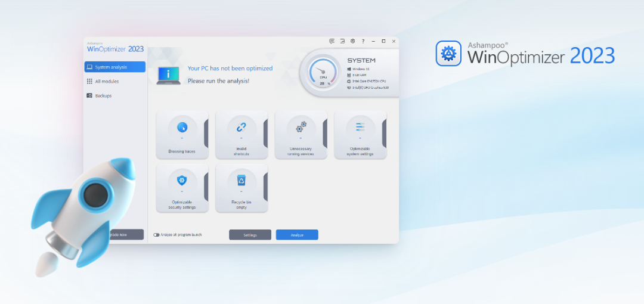This screenshot has height=304, width=644.
Task: Click the 'Windows 11' system info line
Action: coord(361,69)
